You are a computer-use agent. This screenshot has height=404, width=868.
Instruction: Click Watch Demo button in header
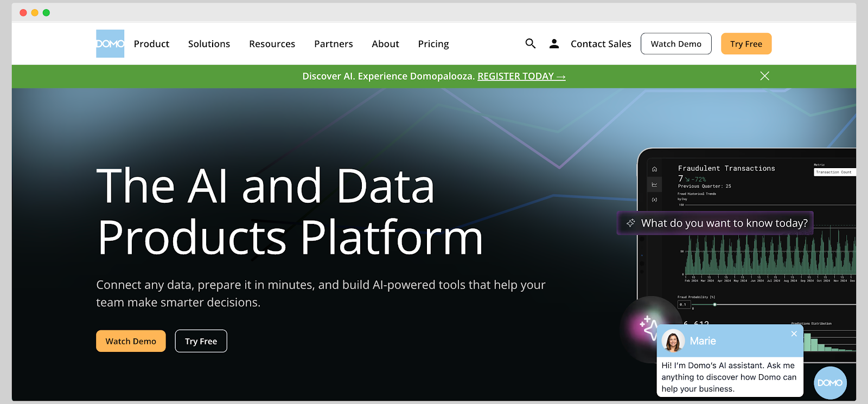pyautogui.click(x=676, y=44)
